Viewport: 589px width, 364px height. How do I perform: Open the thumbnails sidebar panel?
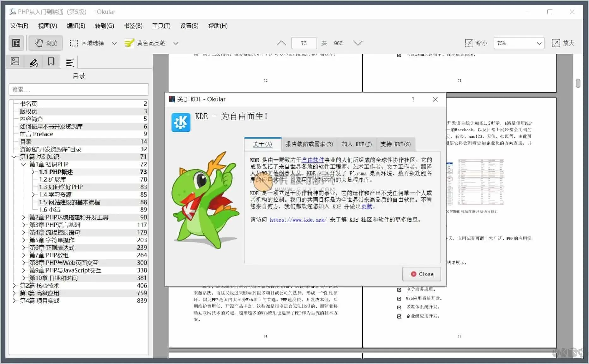[15, 61]
